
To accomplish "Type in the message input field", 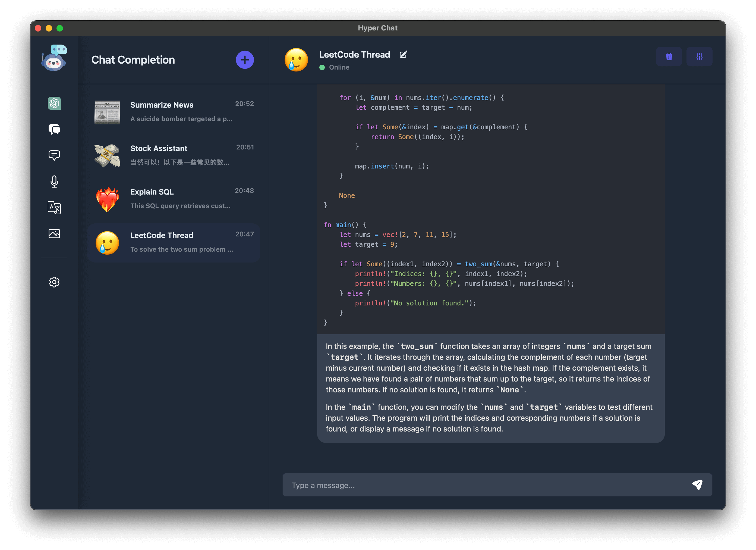I will tap(483, 485).
